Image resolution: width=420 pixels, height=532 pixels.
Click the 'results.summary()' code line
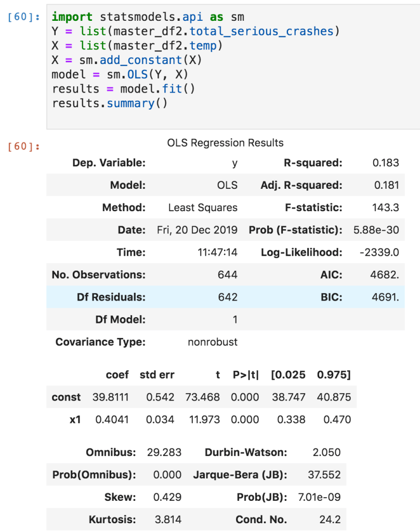pos(110,103)
